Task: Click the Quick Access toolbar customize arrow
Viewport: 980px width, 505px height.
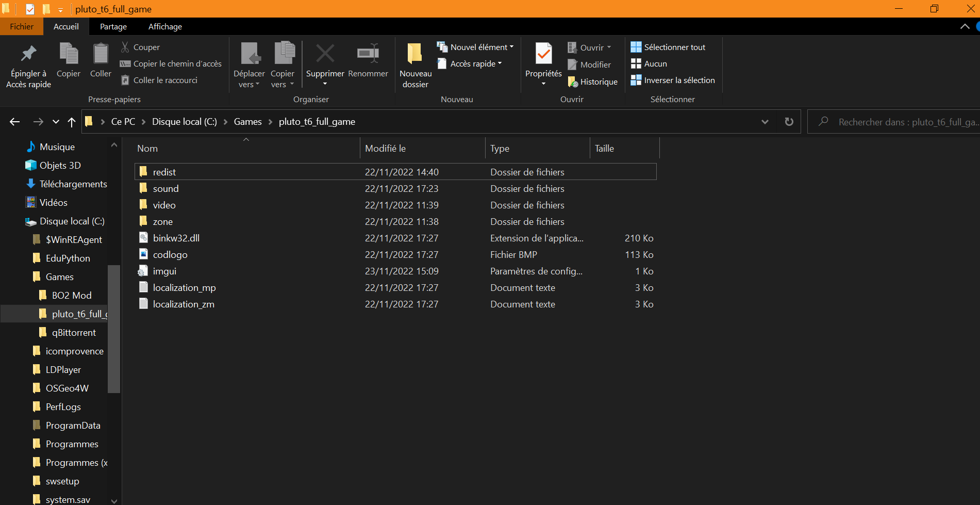Action: pyautogui.click(x=60, y=9)
